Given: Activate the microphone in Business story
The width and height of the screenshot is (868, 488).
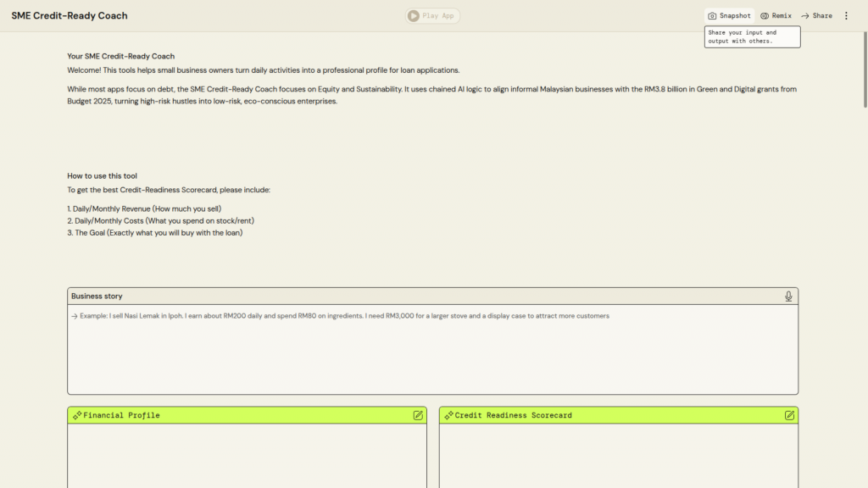Looking at the screenshot, I should pyautogui.click(x=788, y=297).
